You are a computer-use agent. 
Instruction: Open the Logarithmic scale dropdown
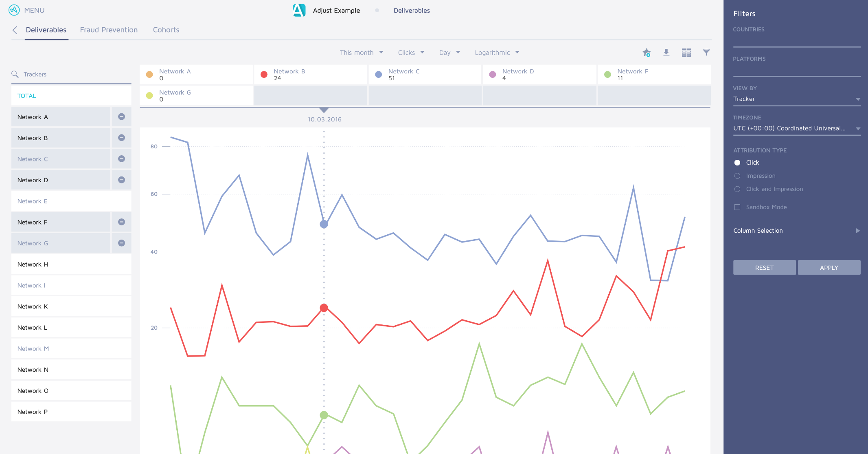(497, 53)
